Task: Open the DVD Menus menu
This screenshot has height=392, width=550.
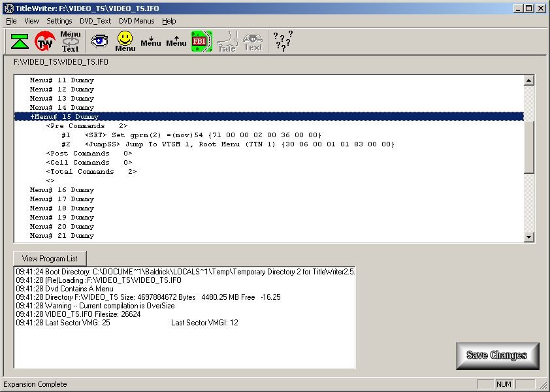Action: [137, 21]
